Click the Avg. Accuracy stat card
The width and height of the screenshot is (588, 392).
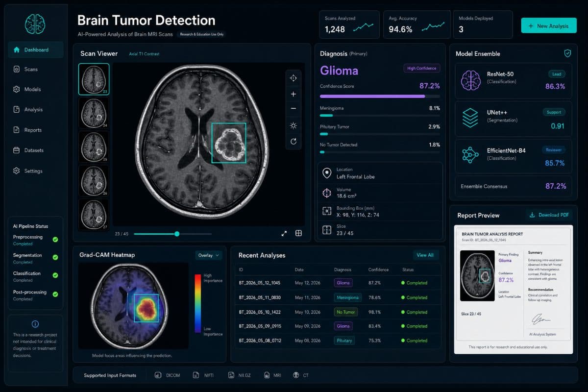pos(417,24)
